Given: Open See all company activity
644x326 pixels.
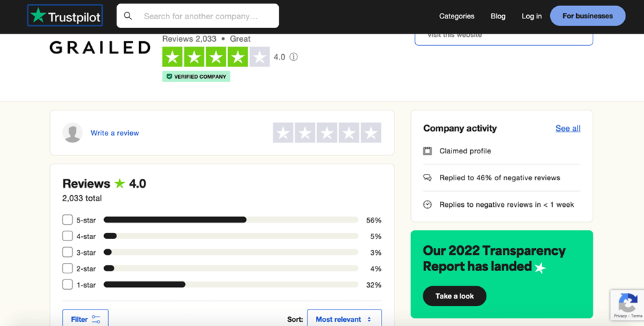Looking at the screenshot, I should tap(567, 129).
